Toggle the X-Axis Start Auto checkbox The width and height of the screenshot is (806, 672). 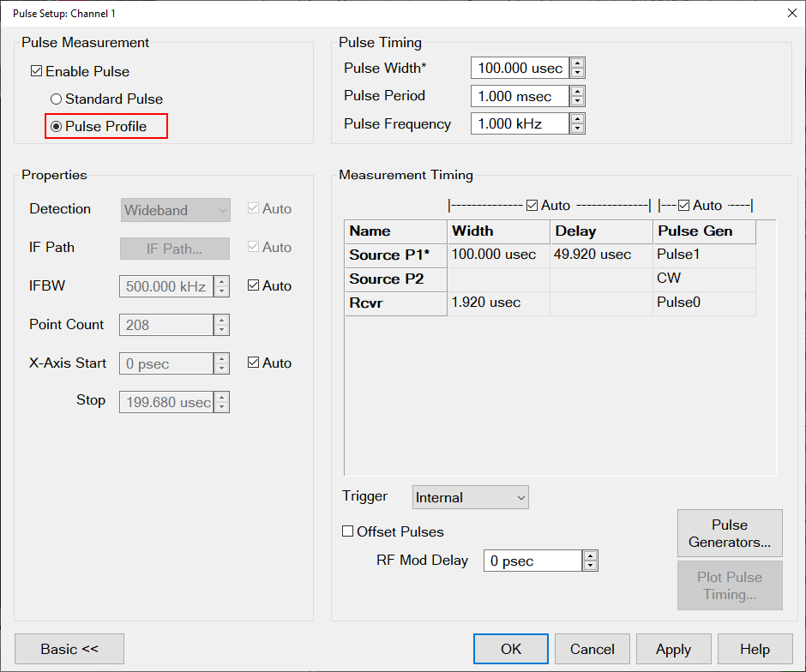tap(254, 363)
